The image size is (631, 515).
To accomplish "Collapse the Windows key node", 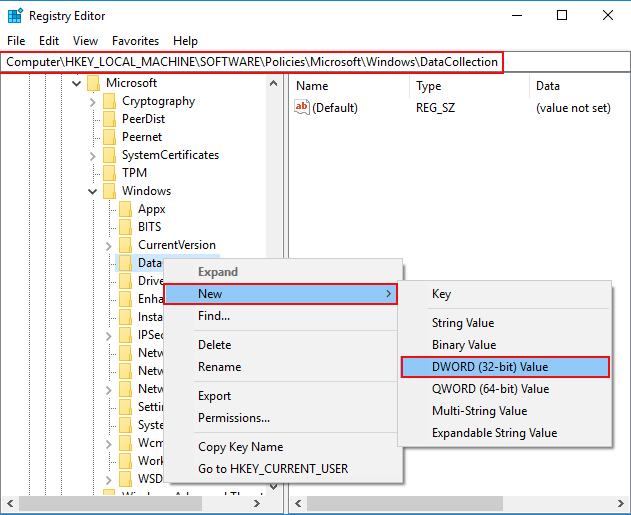I will pos(93,192).
